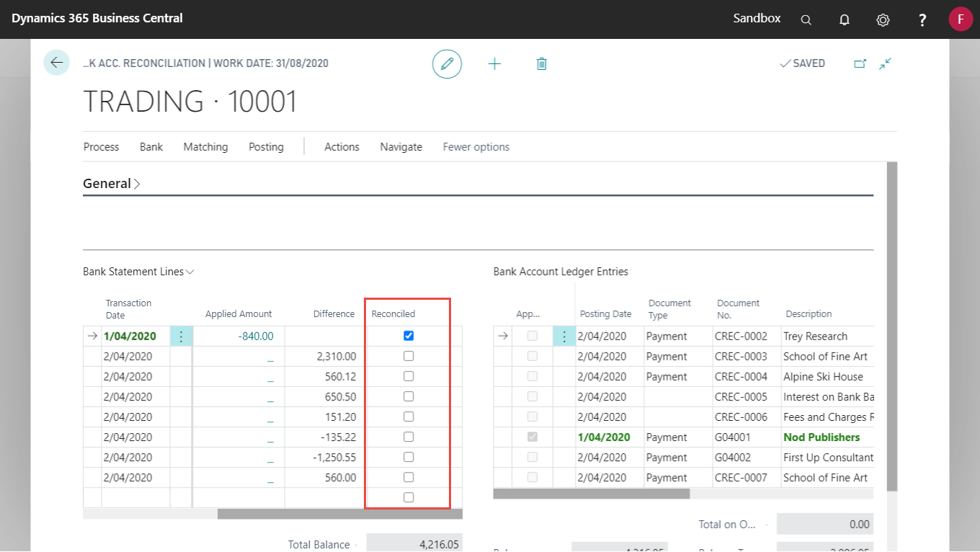The height and width of the screenshot is (552, 980).
Task: Toggle Applied checkbox for Nod Publishers entry
Action: coord(533,437)
